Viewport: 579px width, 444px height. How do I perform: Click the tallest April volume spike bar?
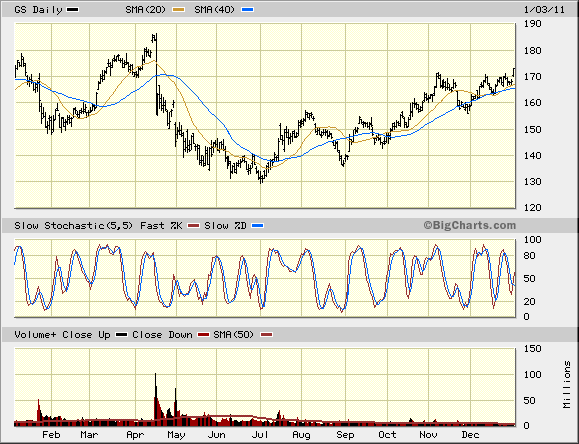pyautogui.click(x=155, y=400)
